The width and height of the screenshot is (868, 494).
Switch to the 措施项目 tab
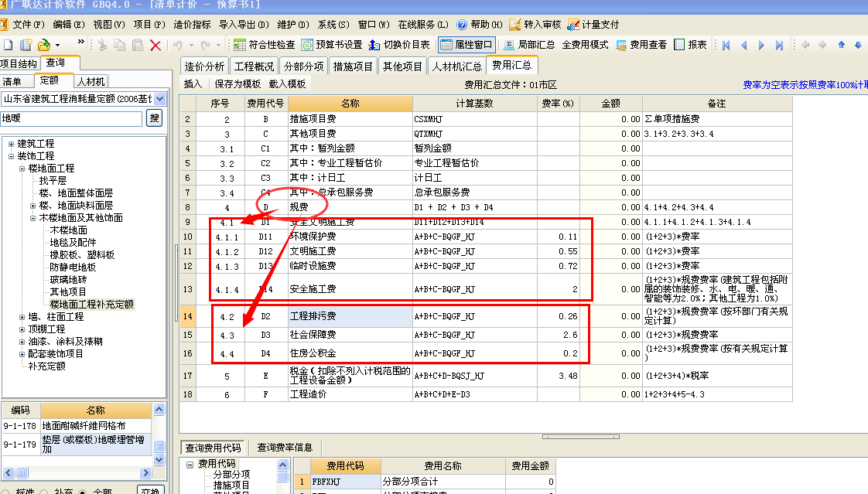tap(353, 66)
